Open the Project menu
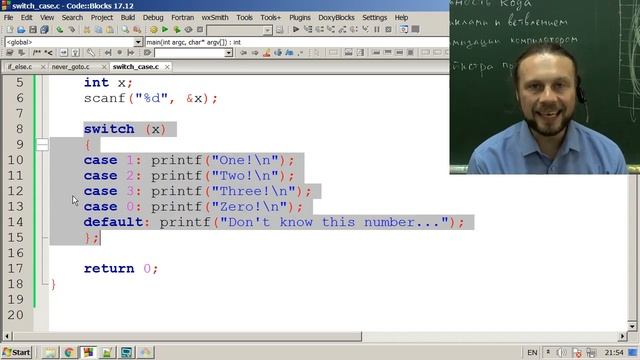 (x=102, y=18)
